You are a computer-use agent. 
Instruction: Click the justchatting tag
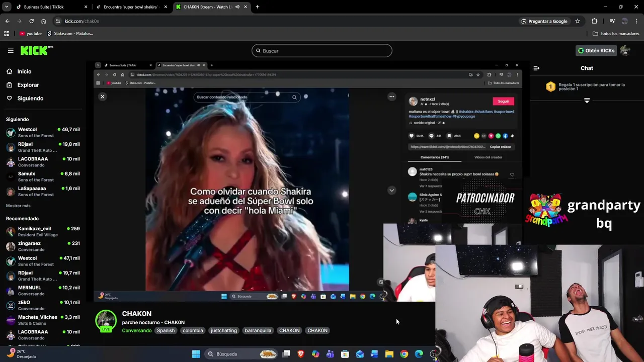pos(224,330)
